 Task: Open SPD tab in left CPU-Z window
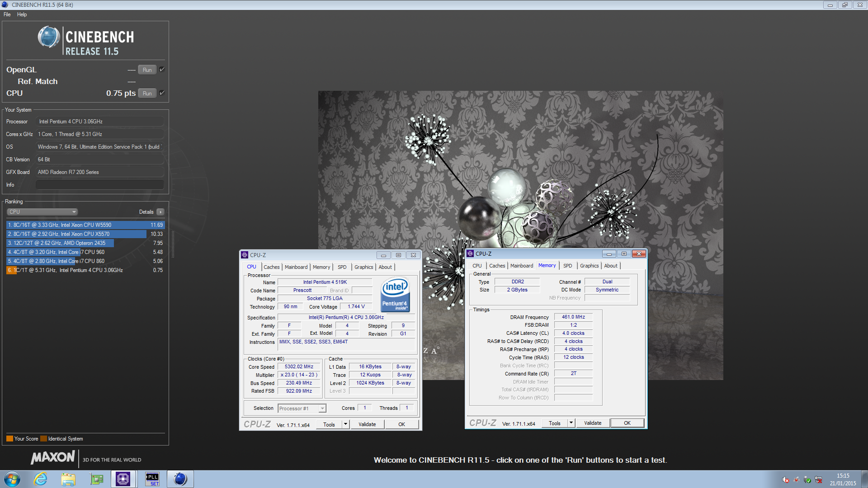point(342,267)
